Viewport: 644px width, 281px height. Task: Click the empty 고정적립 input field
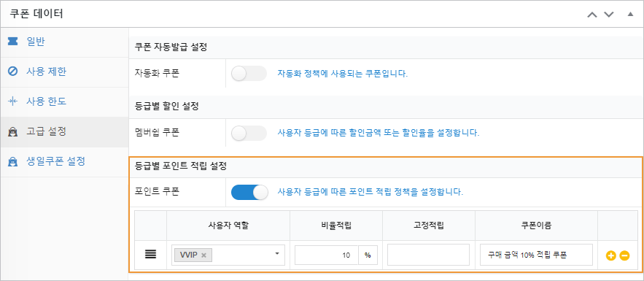tap(428, 255)
